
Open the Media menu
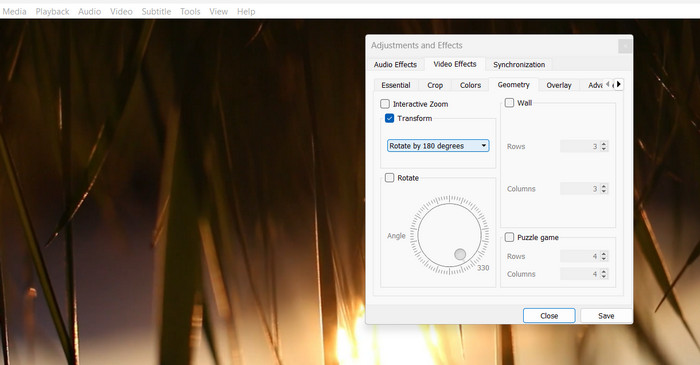[14, 12]
